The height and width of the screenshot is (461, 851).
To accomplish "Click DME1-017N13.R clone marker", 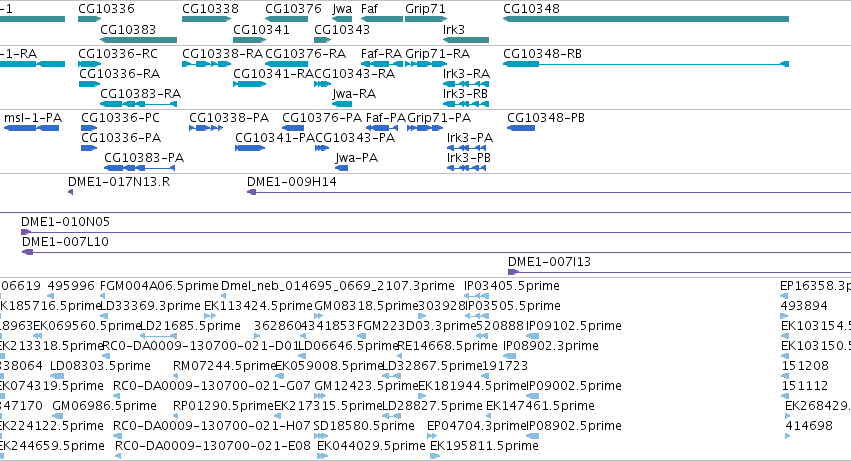I will click(x=71, y=192).
